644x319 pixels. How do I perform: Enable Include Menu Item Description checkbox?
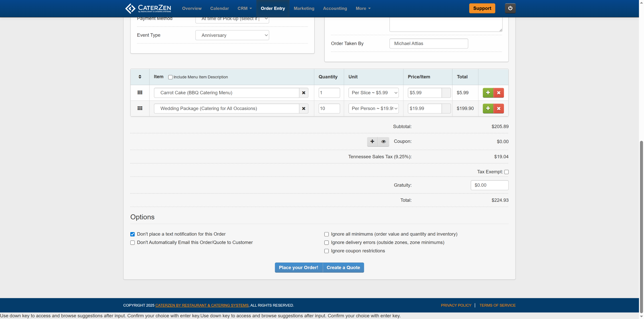tap(170, 77)
